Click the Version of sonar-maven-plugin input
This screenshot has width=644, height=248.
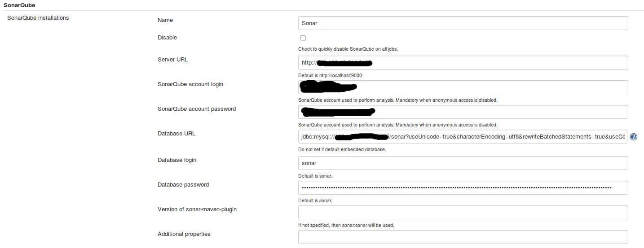(x=463, y=213)
